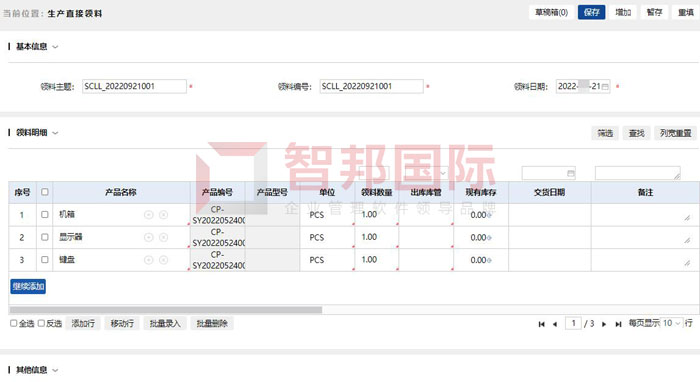Click the 领料日期 date field
700x382 pixels.
click(583, 86)
